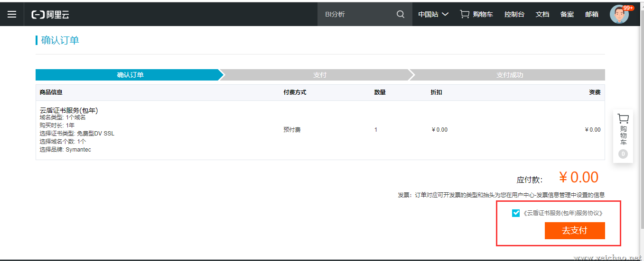Expand the 中国站 region dropdown
The image size is (644, 261).
pyautogui.click(x=433, y=14)
